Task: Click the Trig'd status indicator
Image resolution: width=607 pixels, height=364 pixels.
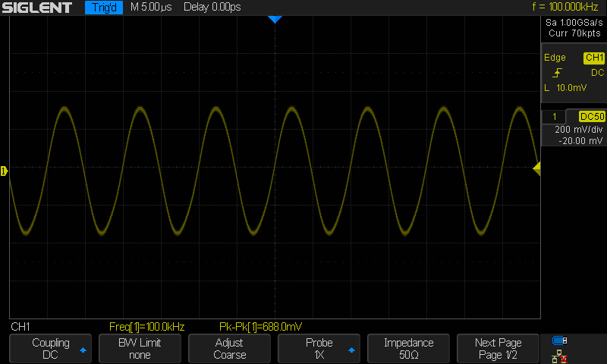Action: 104,8
